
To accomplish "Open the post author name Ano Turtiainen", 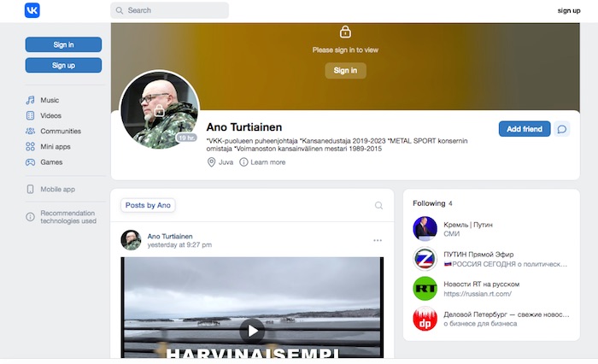I will click(x=170, y=236).
